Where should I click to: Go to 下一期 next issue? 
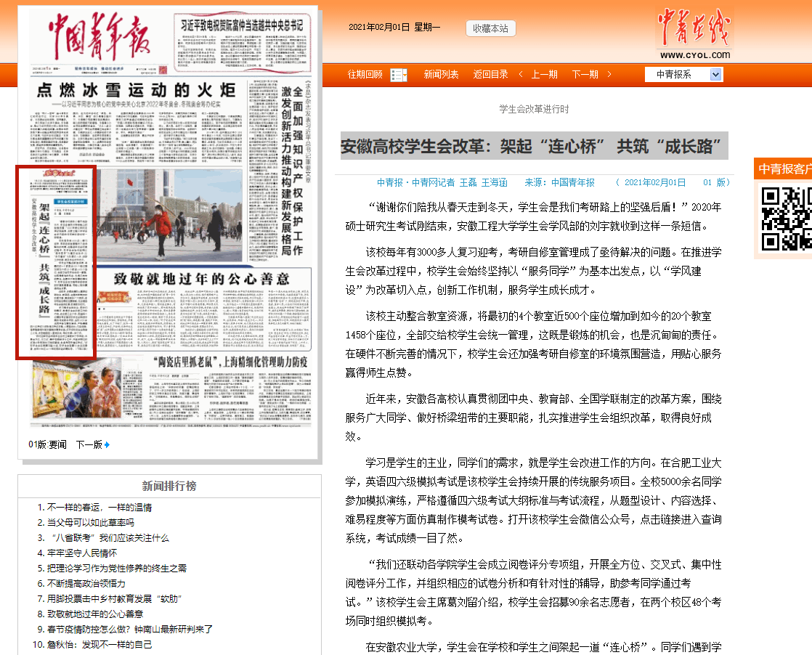[585, 74]
